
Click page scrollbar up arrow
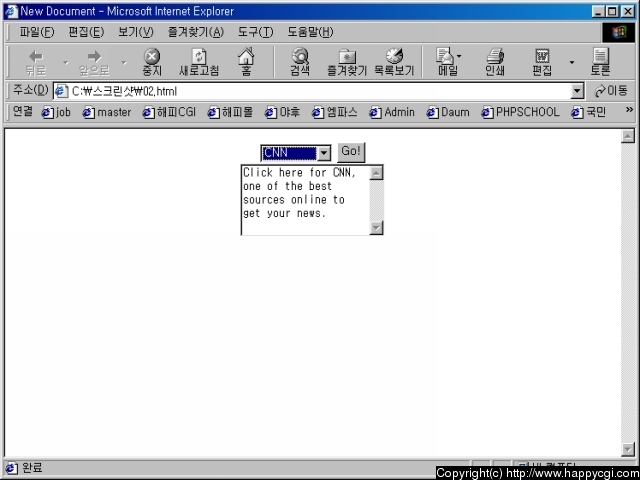(x=628, y=136)
